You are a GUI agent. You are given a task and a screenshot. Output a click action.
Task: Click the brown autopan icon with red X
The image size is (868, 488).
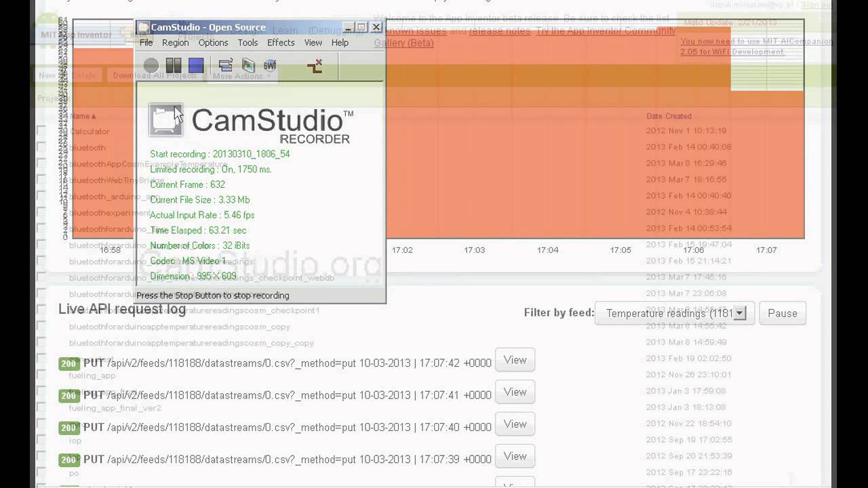coord(315,66)
